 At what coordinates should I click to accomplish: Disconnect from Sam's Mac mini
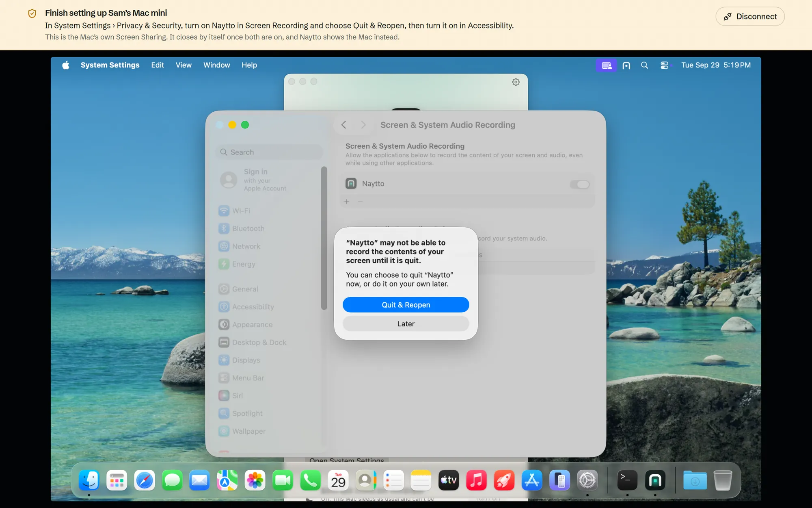(750, 17)
